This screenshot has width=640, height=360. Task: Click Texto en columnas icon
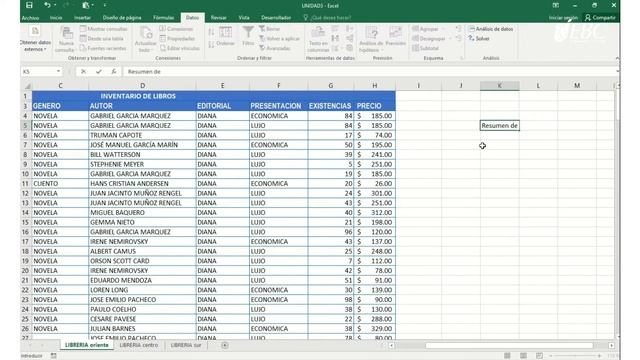318,40
